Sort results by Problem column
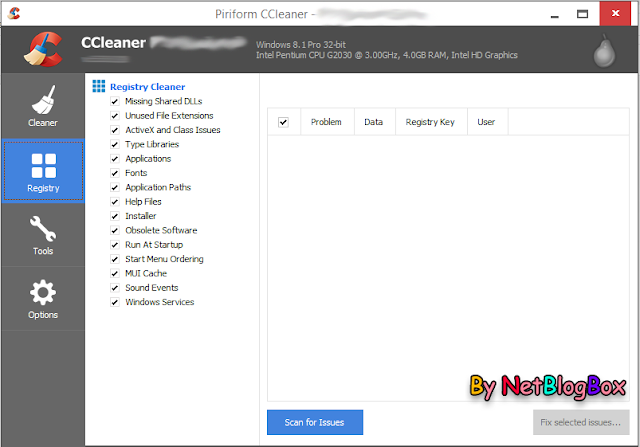 pyautogui.click(x=327, y=122)
